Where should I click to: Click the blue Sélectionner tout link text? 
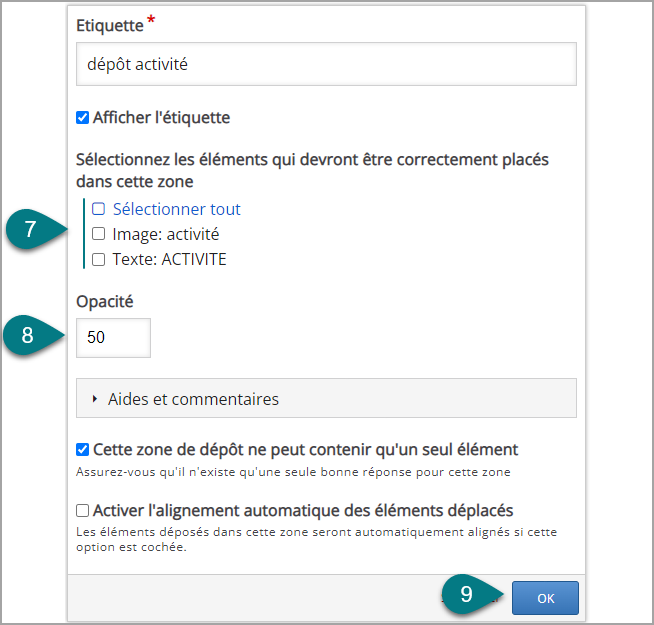click(x=176, y=209)
